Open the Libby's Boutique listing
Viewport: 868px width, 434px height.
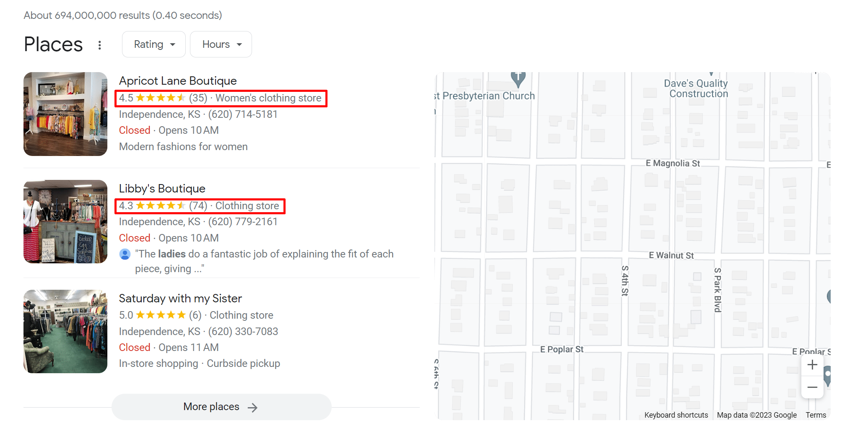tap(162, 189)
